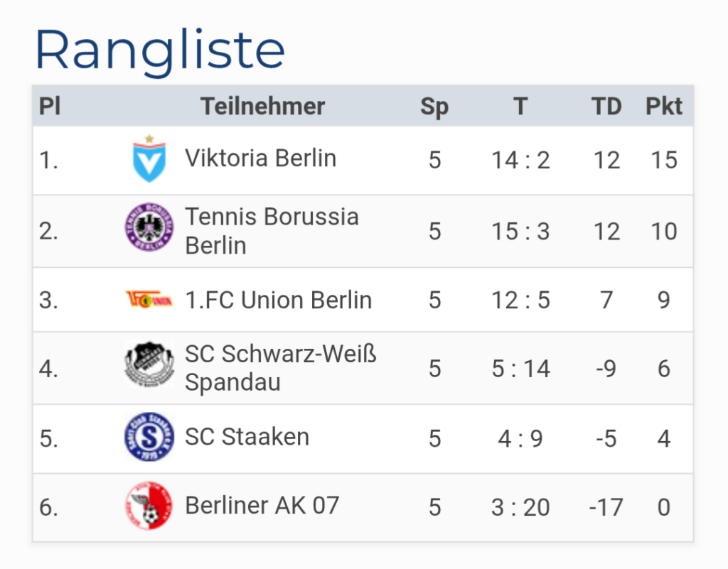Select the SC Staaken team name
The height and width of the screenshot is (569, 728).
[x=247, y=436]
